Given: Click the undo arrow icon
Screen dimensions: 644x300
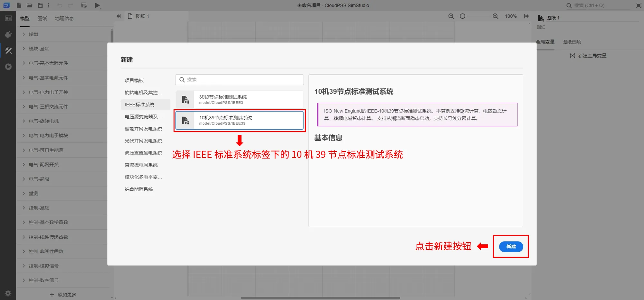Looking at the screenshot, I should tap(60, 5).
